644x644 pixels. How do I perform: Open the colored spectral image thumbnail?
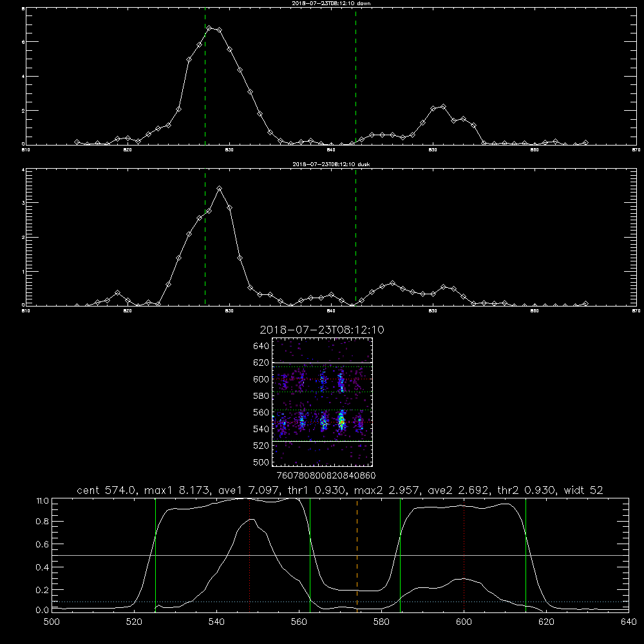[323, 402]
